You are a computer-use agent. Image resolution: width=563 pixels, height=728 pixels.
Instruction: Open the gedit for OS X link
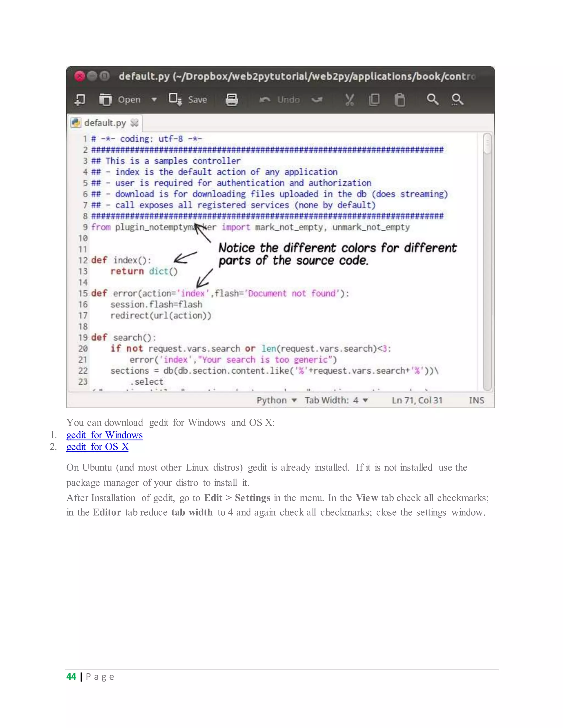97,447
